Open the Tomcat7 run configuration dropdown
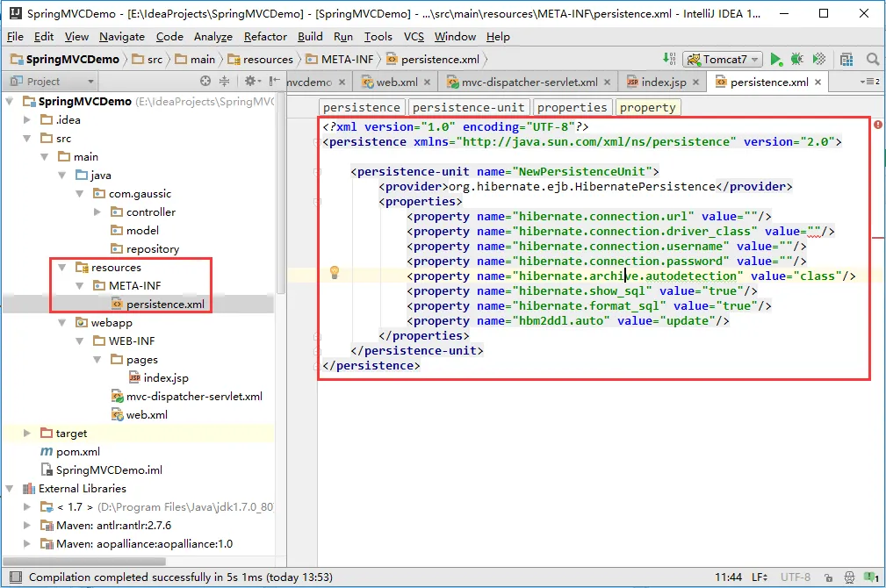 [x=723, y=60]
